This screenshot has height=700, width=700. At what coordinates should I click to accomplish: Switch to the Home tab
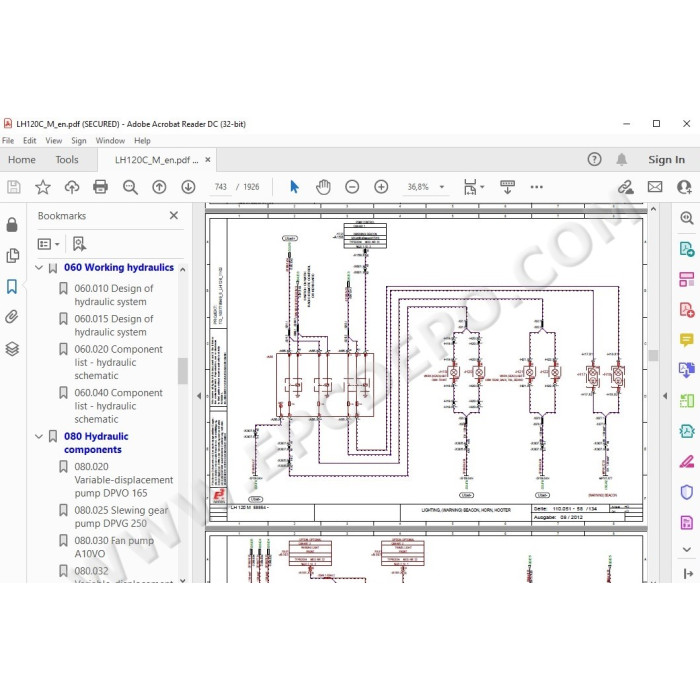[x=21, y=159]
